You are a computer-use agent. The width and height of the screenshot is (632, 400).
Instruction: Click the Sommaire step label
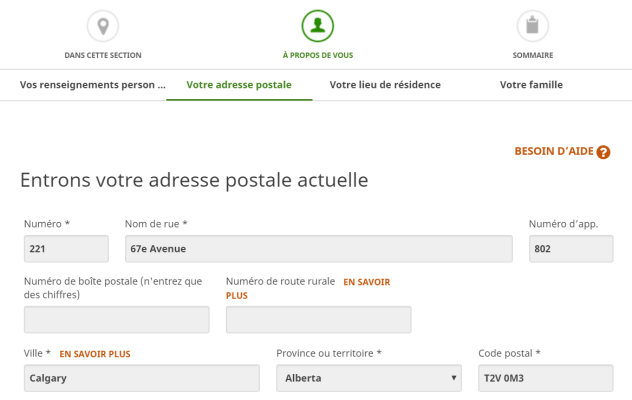pyautogui.click(x=532, y=55)
